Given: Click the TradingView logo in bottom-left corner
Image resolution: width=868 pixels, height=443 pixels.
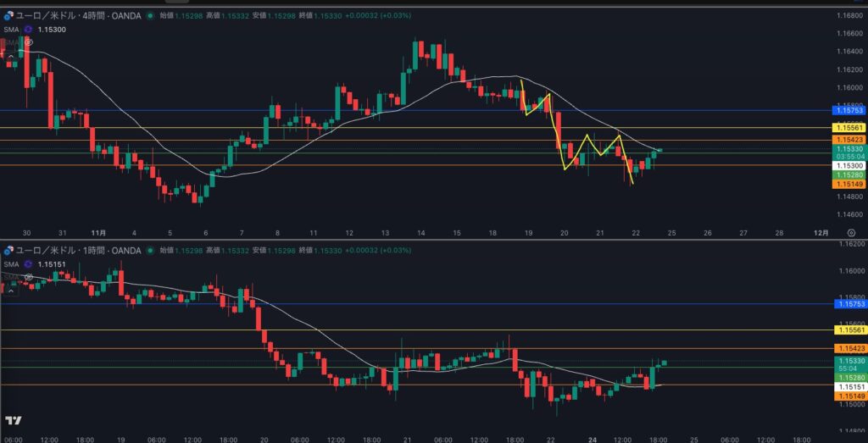Looking at the screenshot, I should 13,421.
